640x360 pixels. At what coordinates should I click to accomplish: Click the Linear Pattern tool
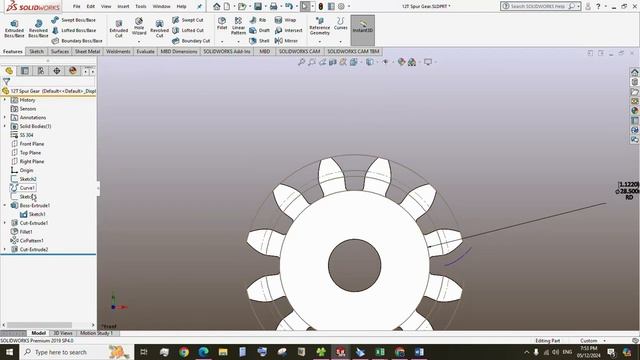(238, 26)
